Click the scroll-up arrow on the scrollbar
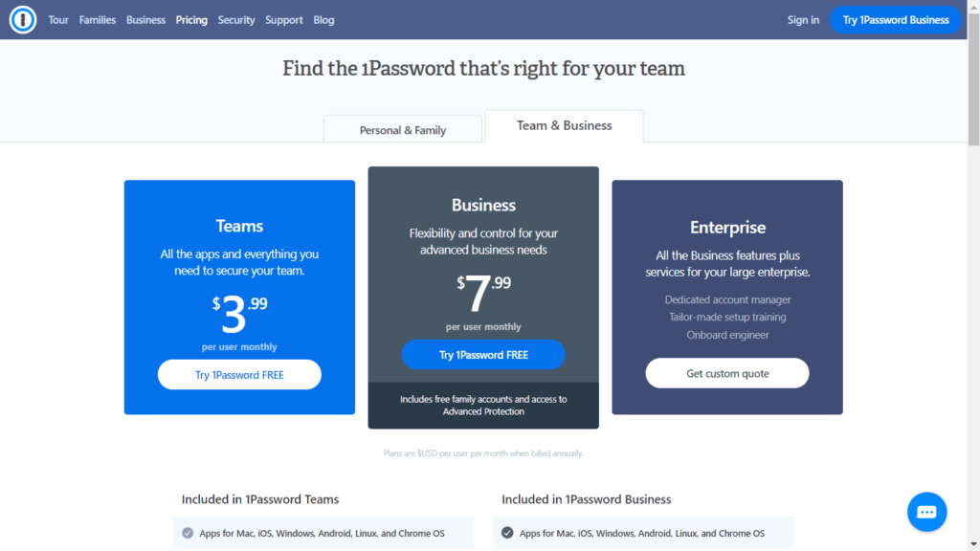Viewport: 980px width, 551px height. point(973,9)
